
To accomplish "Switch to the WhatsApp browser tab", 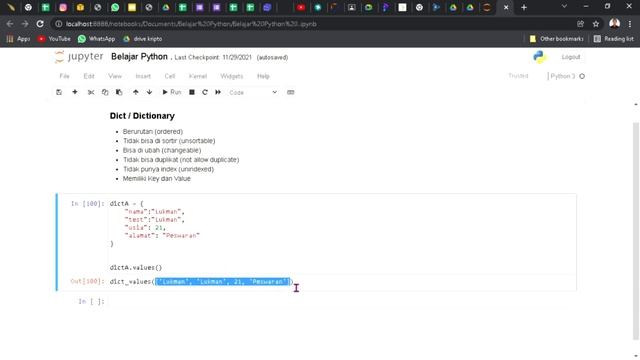I will point(115,7).
